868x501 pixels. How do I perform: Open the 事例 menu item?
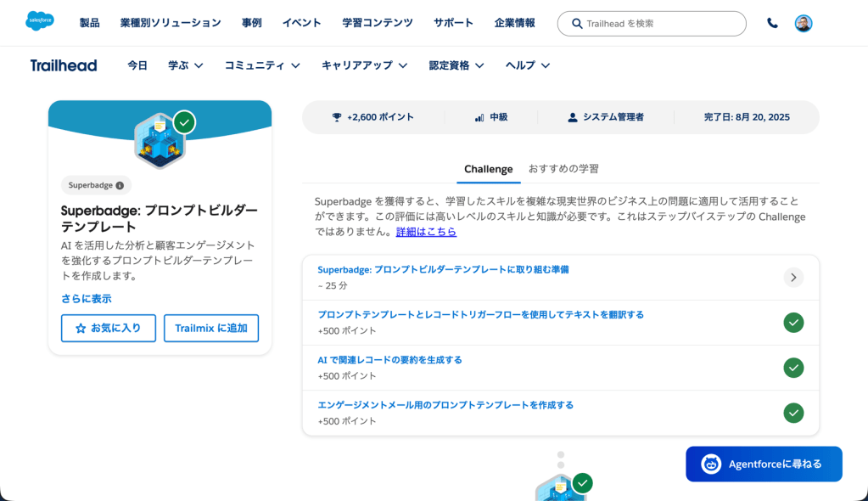tap(251, 23)
